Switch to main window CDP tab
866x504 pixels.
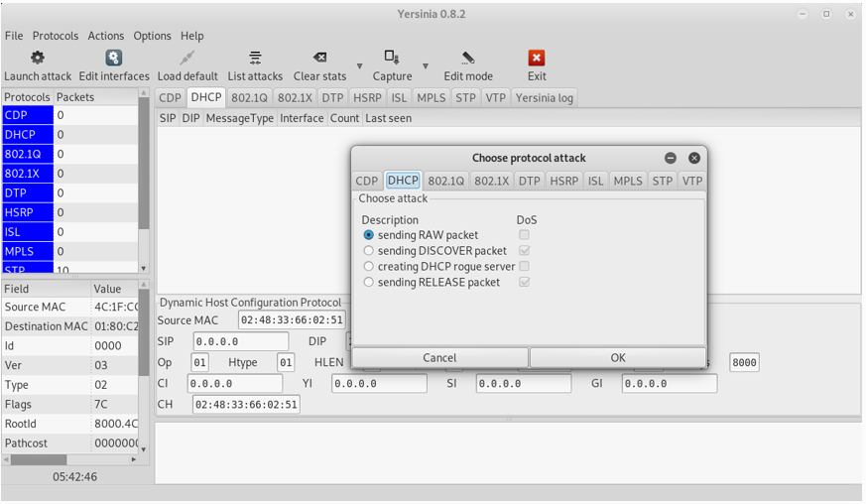coord(170,98)
